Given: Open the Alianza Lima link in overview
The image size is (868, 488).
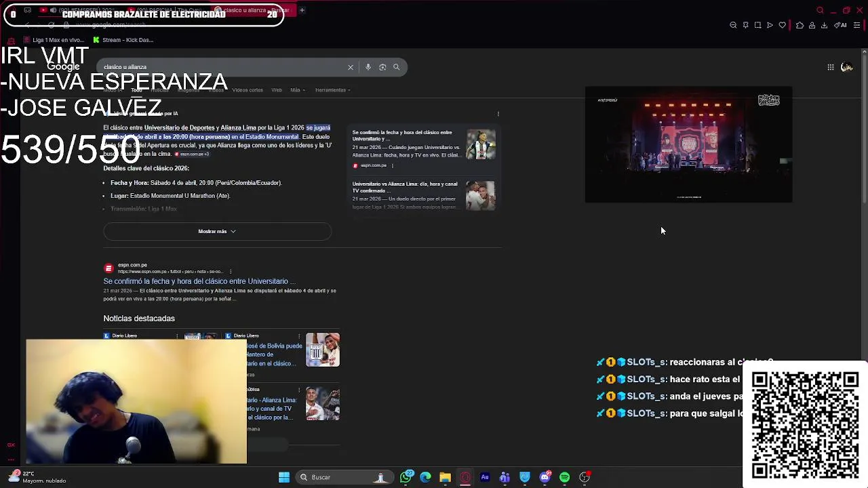Looking at the screenshot, I should (238, 127).
